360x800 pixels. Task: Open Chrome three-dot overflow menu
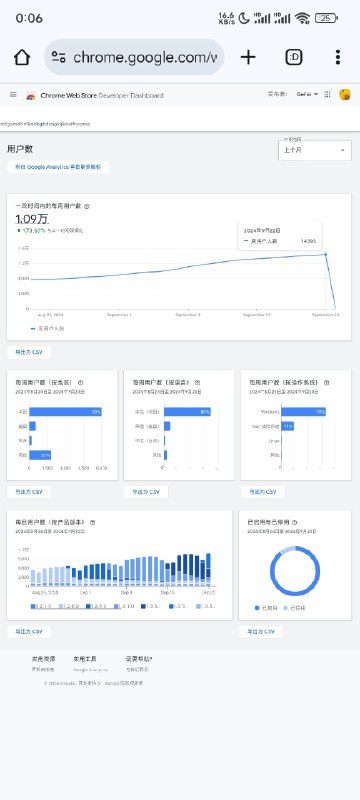[338, 57]
